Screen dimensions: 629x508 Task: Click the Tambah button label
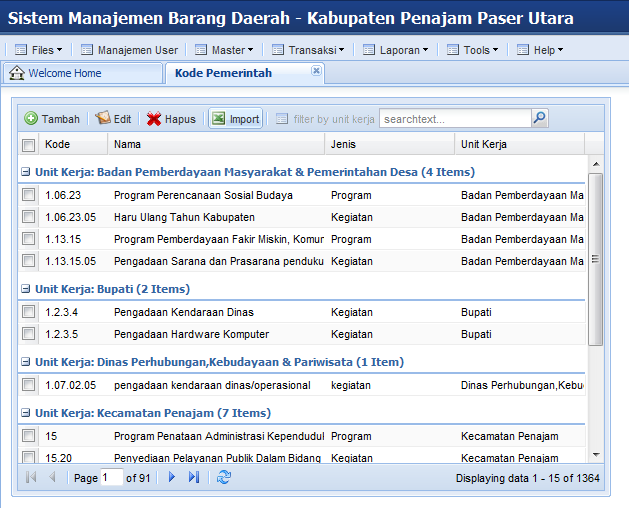pyautogui.click(x=61, y=119)
